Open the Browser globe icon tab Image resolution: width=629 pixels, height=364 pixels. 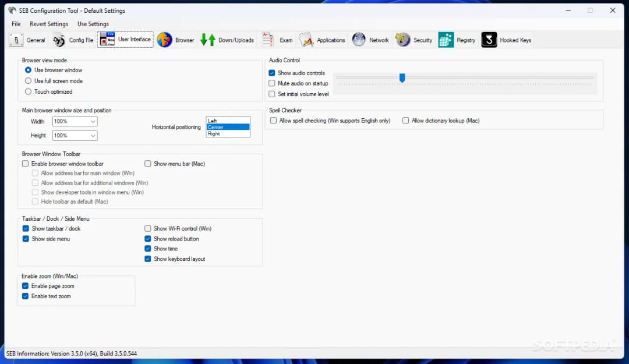(164, 40)
